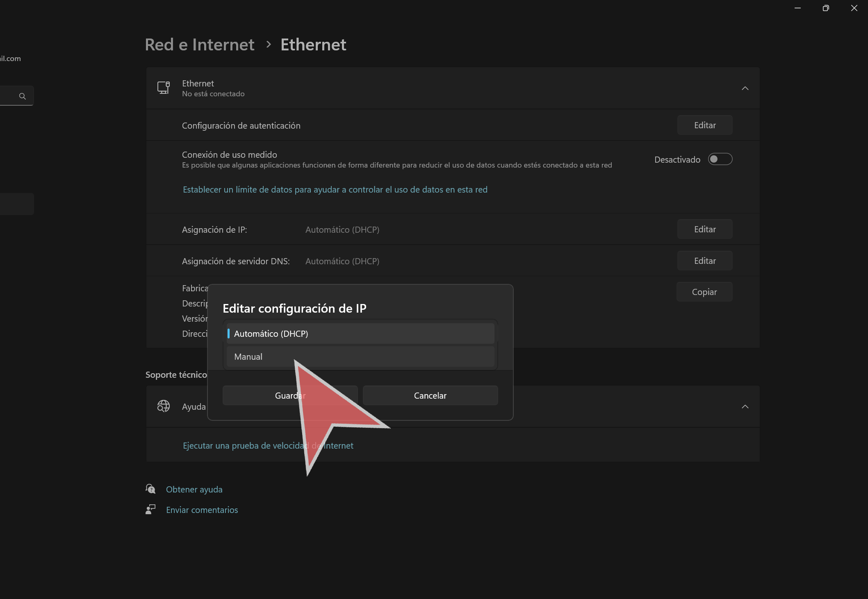Minimize the Settings window
The width and height of the screenshot is (868, 599).
797,8
